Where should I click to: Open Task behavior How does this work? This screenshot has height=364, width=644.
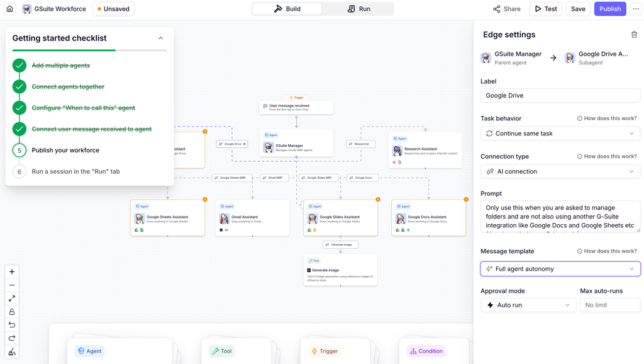pyautogui.click(x=607, y=118)
